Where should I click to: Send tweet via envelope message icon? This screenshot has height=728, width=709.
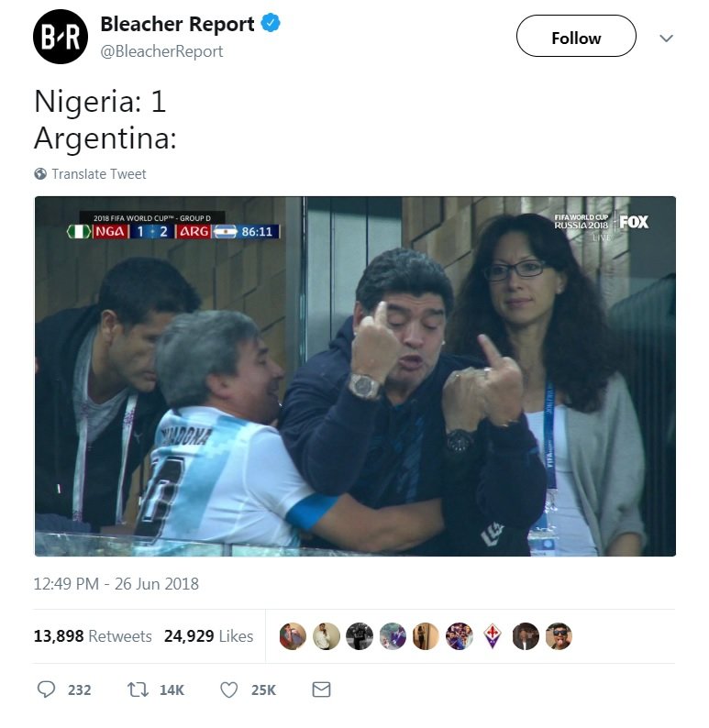(x=321, y=689)
